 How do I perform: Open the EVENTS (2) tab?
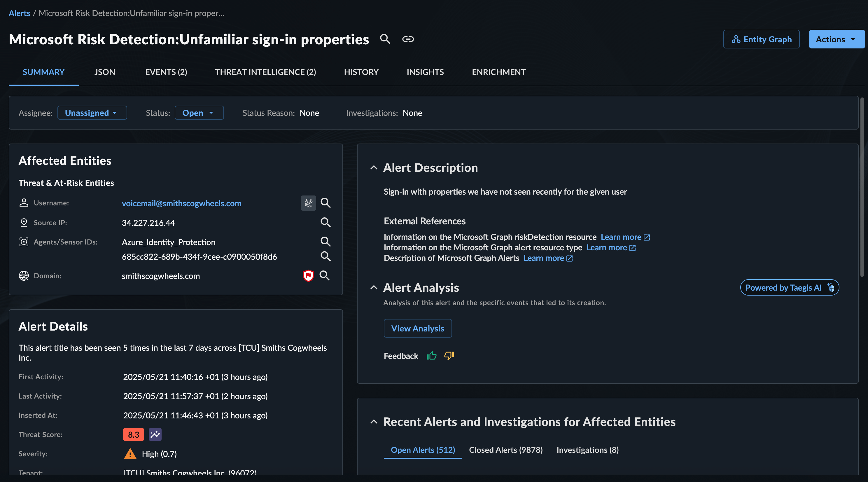[x=166, y=72]
